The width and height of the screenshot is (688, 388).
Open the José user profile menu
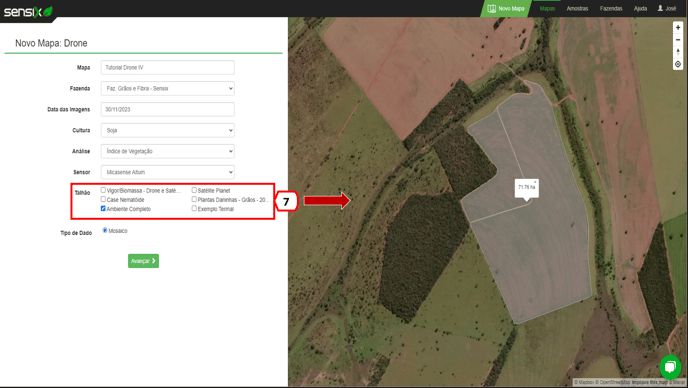666,8
